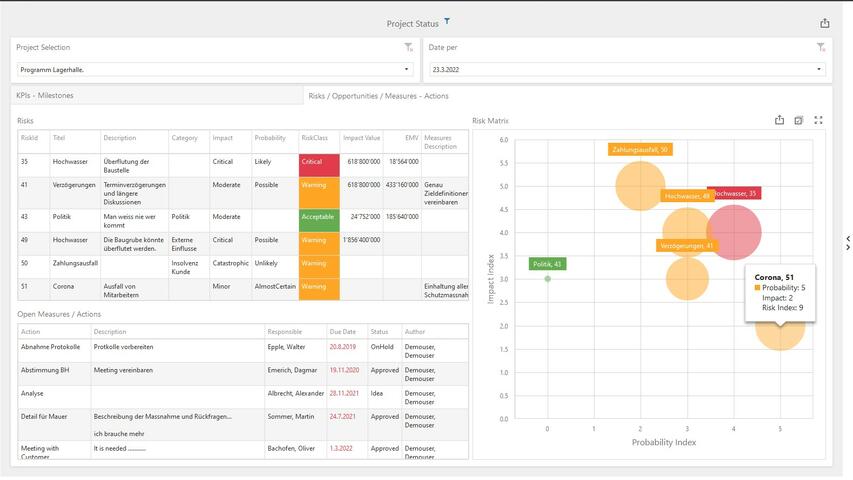Open the Date per dropdown
Viewport: 853px width, 480px height.
(x=820, y=70)
